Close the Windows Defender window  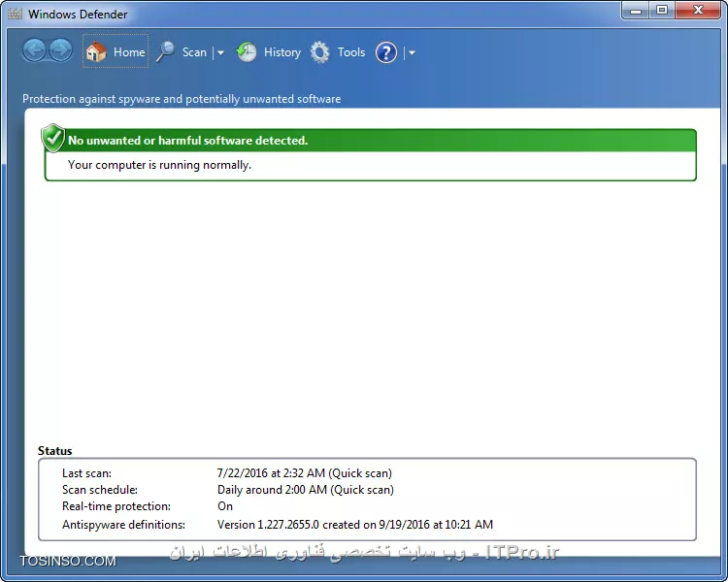(x=698, y=11)
